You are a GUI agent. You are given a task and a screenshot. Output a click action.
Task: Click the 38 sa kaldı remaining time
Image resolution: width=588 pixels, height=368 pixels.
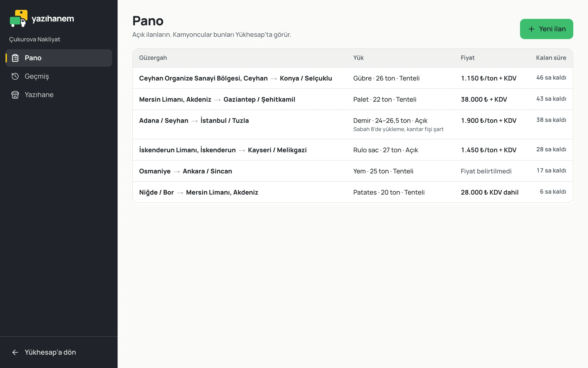[551, 120]
